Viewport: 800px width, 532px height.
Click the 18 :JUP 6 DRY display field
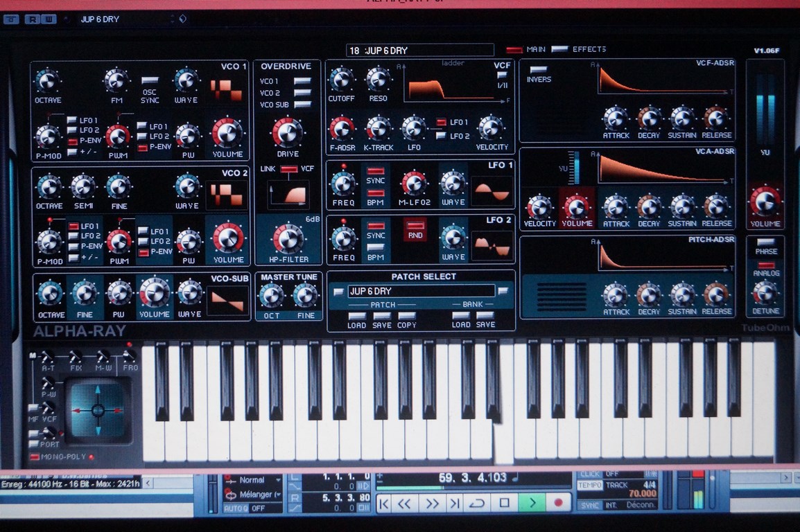(420, 50)
